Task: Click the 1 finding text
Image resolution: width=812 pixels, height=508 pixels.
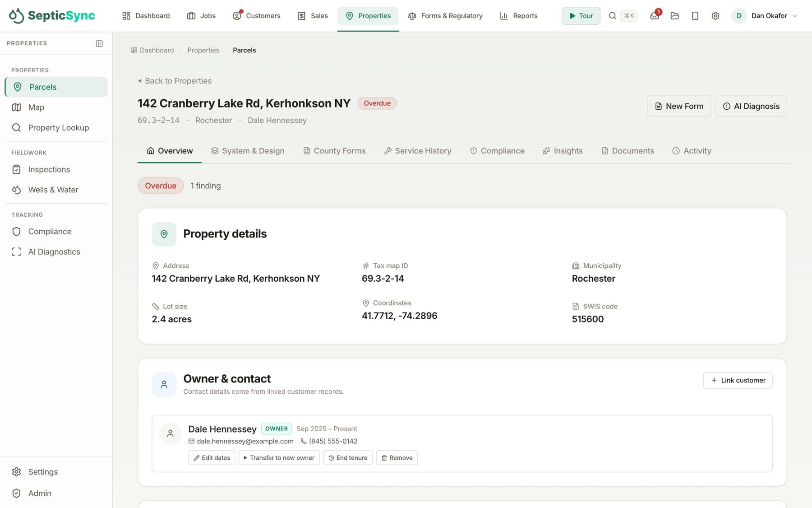Action: point(206,186)
